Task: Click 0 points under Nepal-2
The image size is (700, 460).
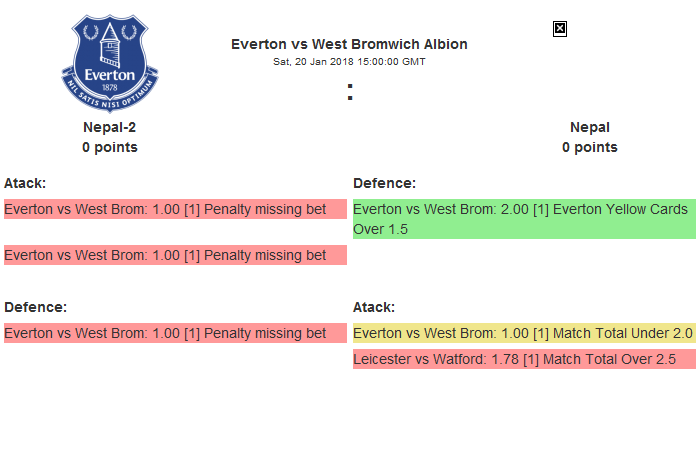Action: pos(110,147)
